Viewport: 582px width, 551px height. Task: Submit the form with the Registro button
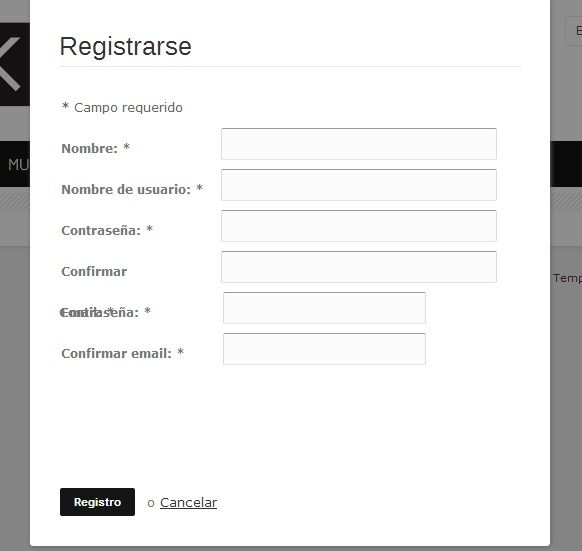click(97, 502)
